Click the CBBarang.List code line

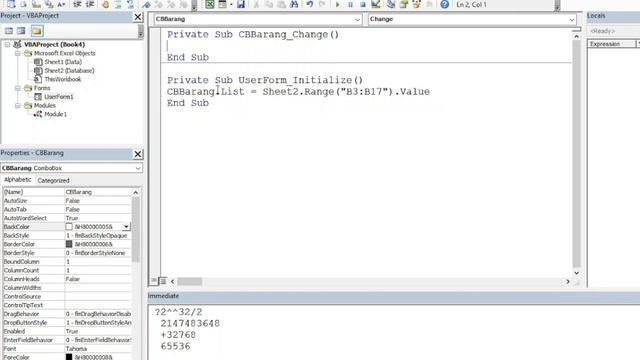click(x=298, y=91)
